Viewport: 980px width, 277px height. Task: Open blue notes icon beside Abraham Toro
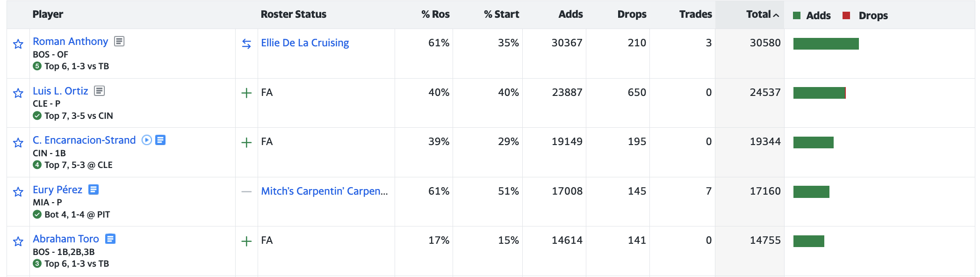[x=110, y=239]
